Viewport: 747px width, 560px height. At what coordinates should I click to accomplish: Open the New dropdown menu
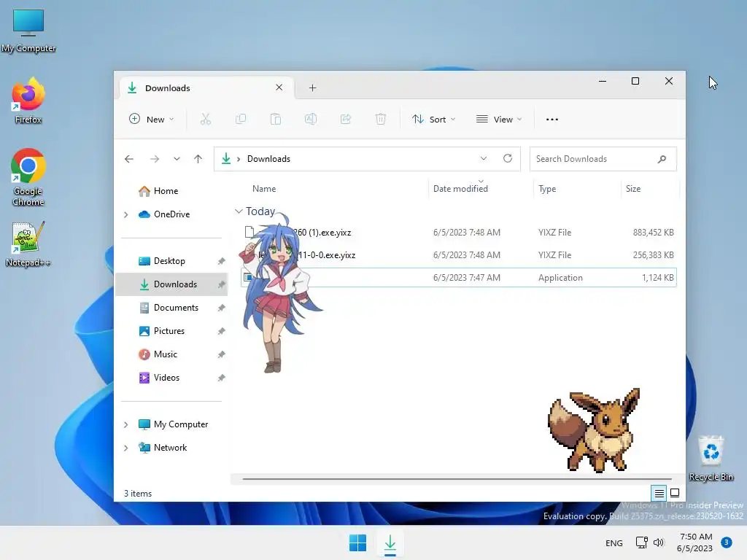[x=152, y=119]
